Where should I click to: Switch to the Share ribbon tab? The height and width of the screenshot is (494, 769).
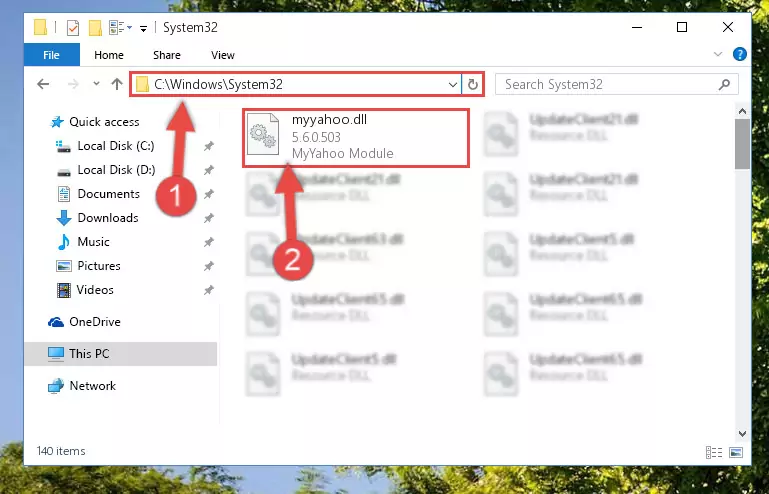point(167,55)
